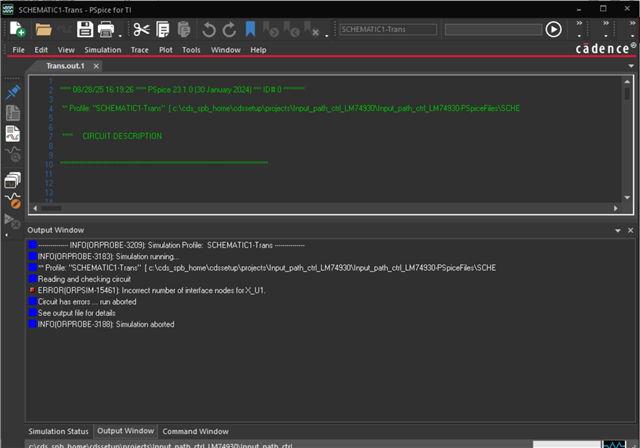Image resolution: width=640 pixels, height=448 pixels.
Task: Click the editor scroll up arrow
Action: pyautogui.click(x=627, y=82)
